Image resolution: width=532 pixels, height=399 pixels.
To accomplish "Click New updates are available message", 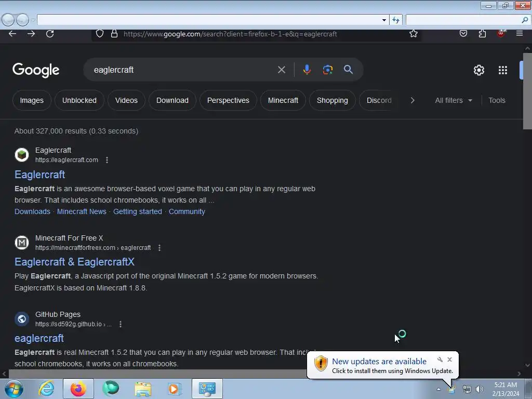I will 379,362.
